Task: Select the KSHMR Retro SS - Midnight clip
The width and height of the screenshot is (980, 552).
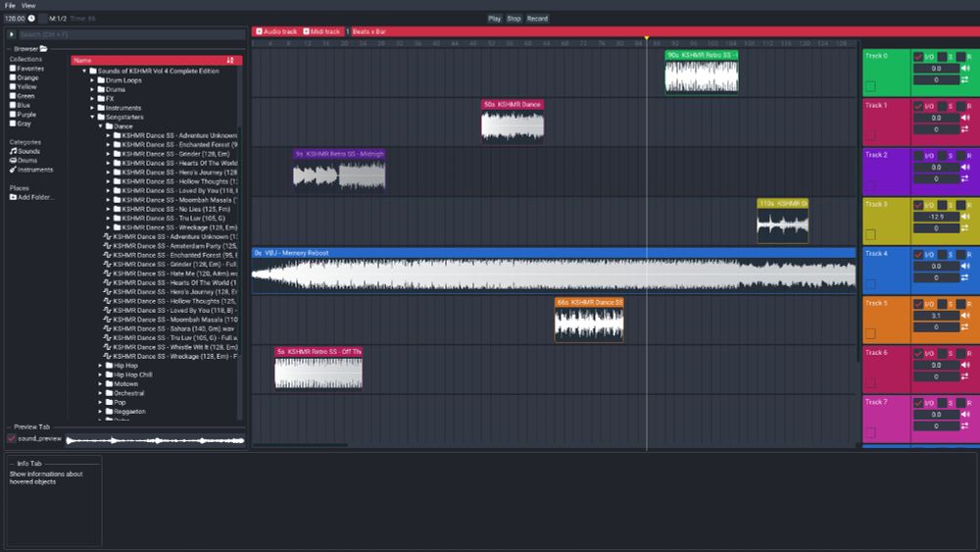Action: [339, 169]
